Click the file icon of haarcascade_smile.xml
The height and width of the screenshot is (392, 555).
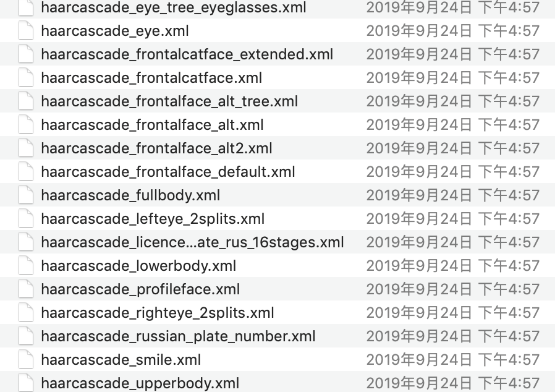tap(26, 359)
